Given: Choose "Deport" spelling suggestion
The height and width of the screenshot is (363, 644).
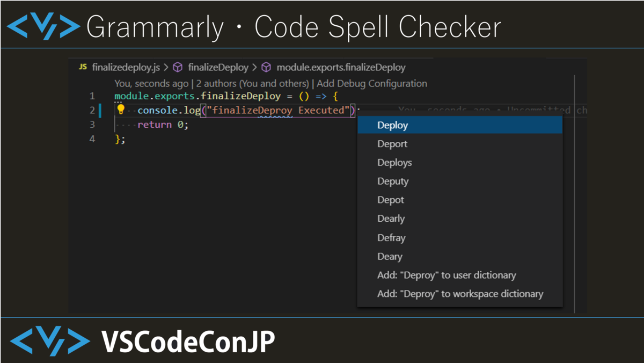Looking at the screenshot, I should tap(460, 144).
